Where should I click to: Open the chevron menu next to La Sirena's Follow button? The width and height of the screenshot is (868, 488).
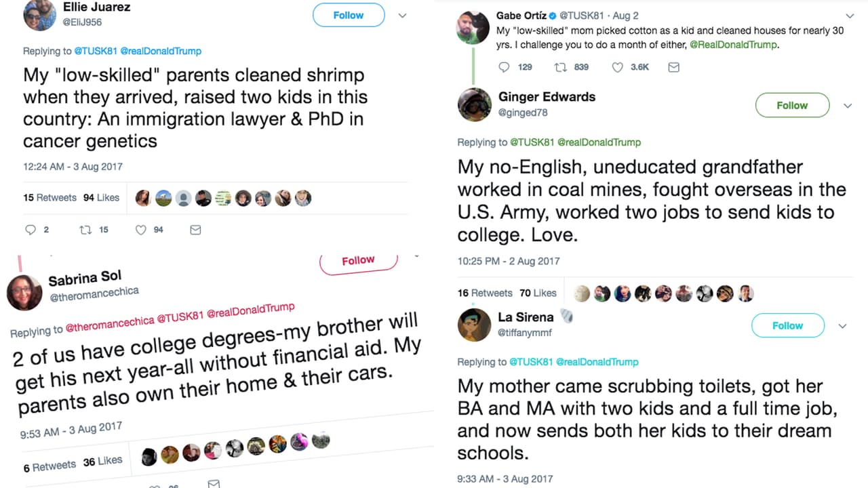pyautogui.click(x=842, y=326)
